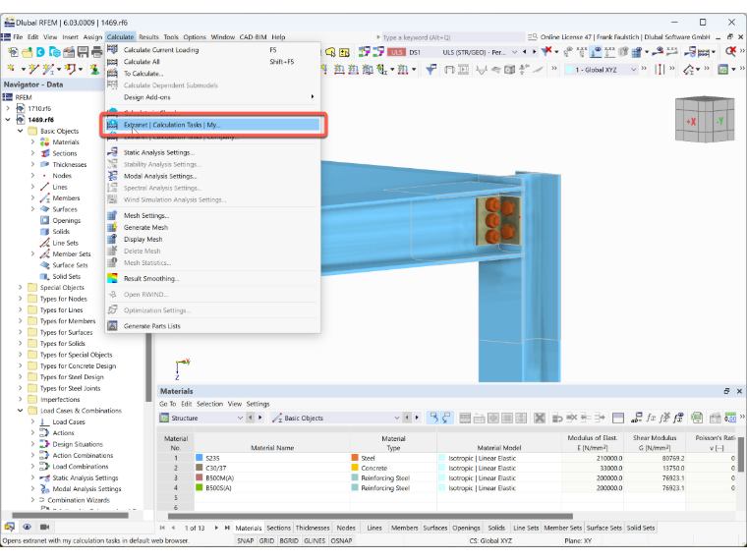Click the S235 blue color swatch

200,458
